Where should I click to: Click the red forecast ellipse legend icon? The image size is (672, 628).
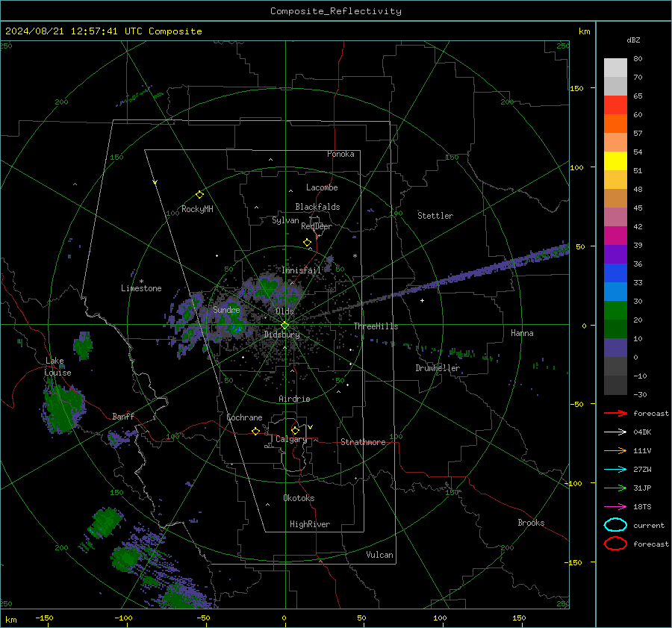(x=615, y=544)
